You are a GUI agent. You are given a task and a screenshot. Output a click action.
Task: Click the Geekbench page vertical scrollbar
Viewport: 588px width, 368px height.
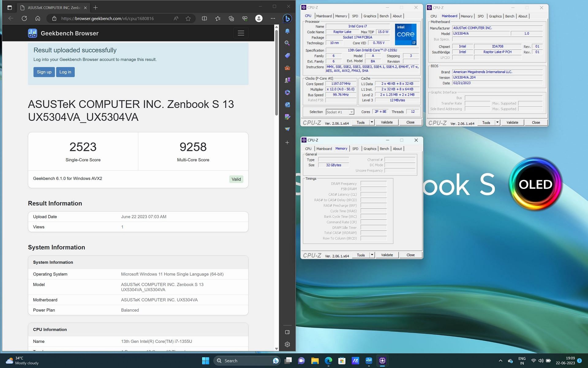tap(277, 73)
